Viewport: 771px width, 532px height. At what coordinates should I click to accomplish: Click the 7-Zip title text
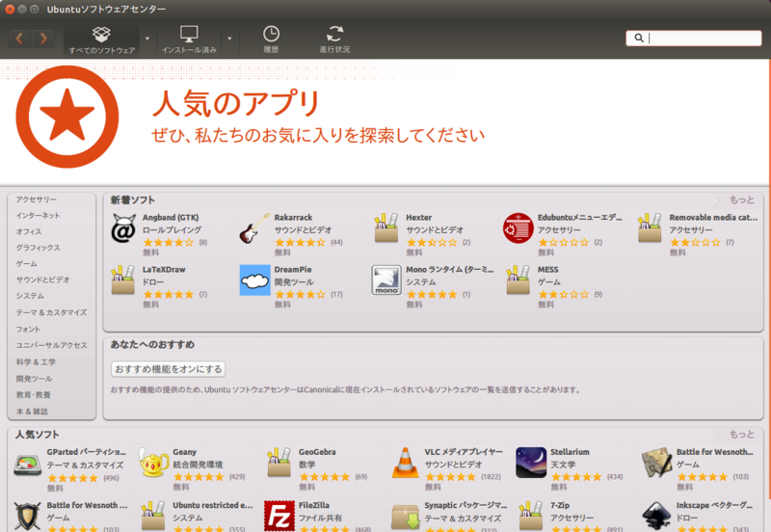560,505
